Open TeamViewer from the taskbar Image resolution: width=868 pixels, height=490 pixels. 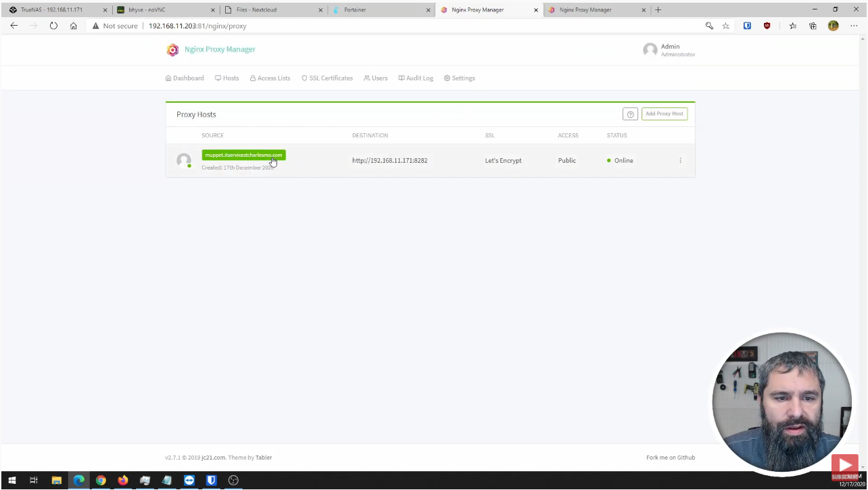point(189,481)
